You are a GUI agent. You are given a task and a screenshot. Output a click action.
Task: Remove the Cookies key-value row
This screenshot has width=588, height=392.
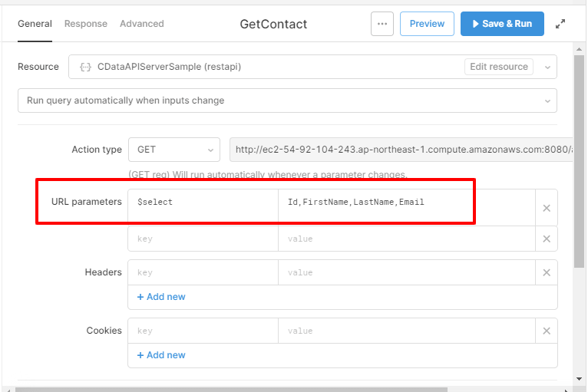tap(547, 331)
